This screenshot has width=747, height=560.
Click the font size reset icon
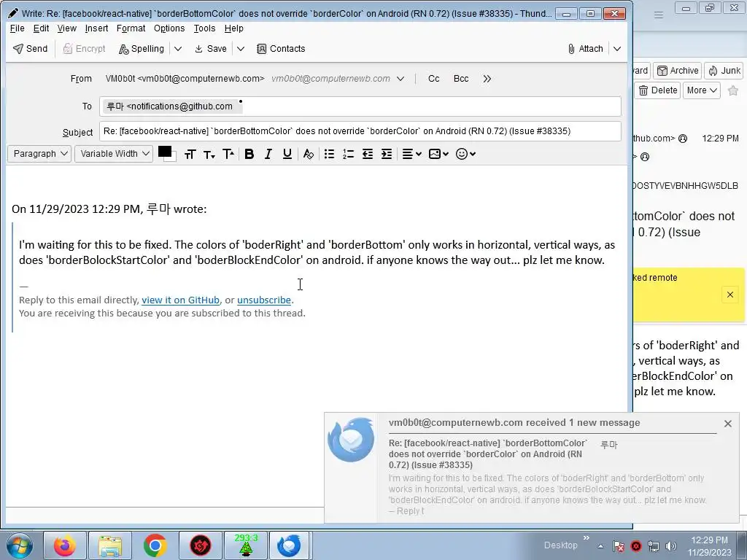(x=190, y=154)
